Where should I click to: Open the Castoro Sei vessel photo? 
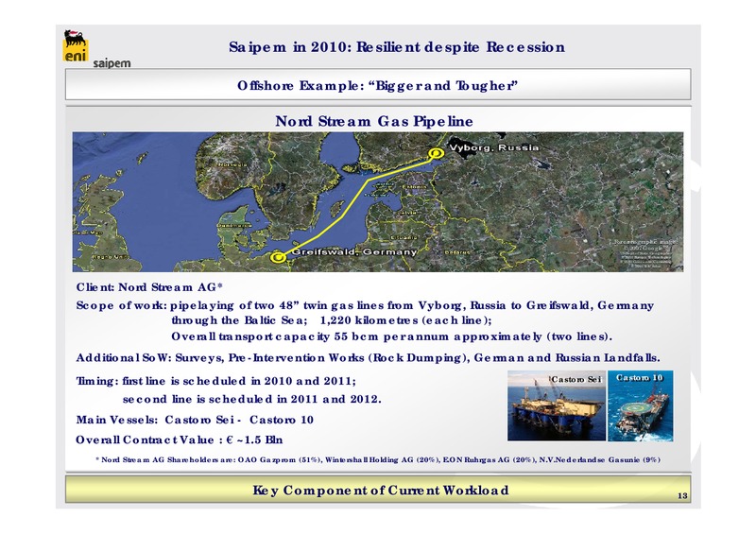coord(557,405)
